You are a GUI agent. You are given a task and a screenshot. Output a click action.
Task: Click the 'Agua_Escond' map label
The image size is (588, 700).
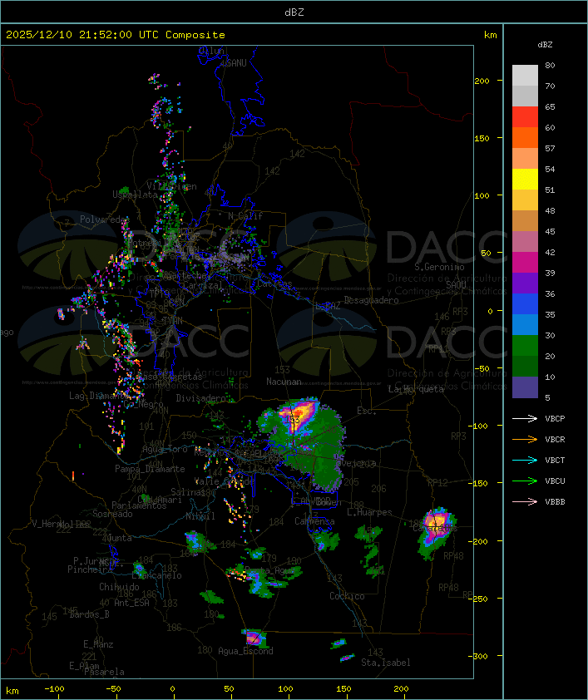(x=245, y=651)
